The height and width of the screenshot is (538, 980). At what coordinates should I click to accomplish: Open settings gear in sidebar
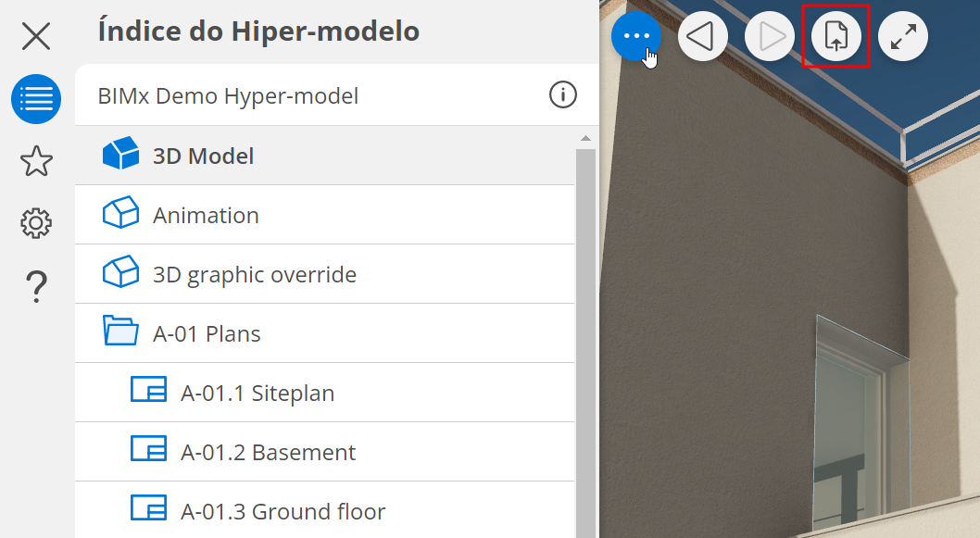[36, 223]
